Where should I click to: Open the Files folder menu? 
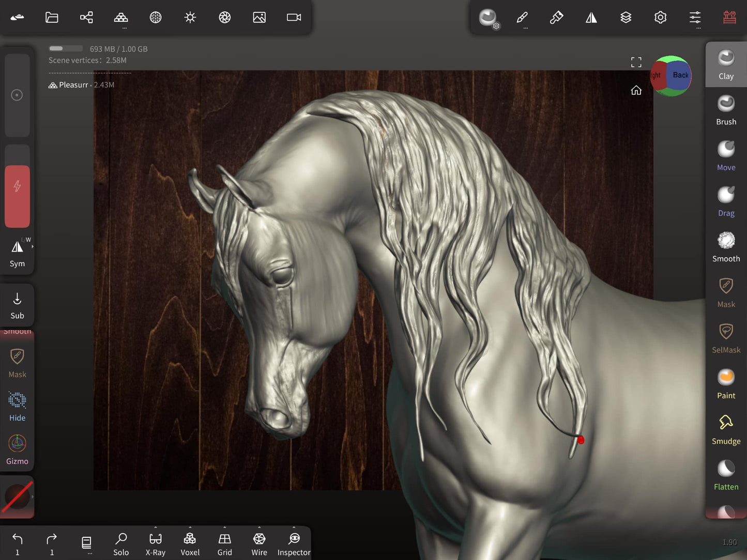point(52,17)
